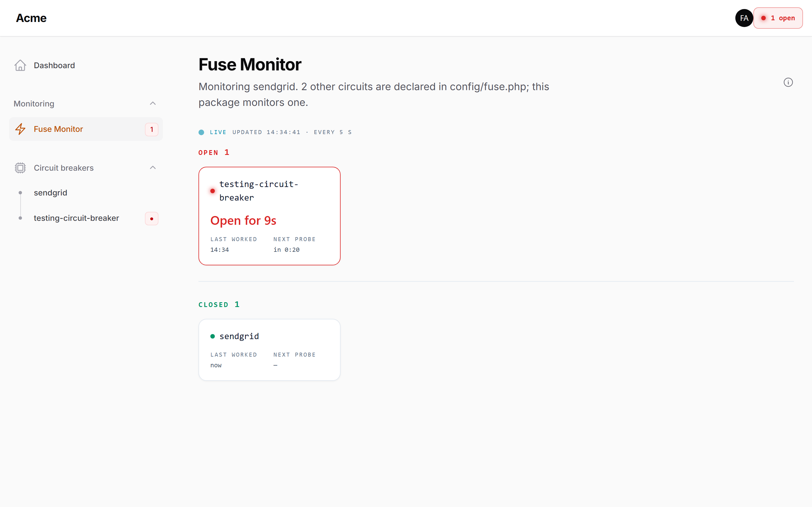Open the info icon beside page description
Image resolution: width=812 pixels, height=507 pixels.
(788, 82)
